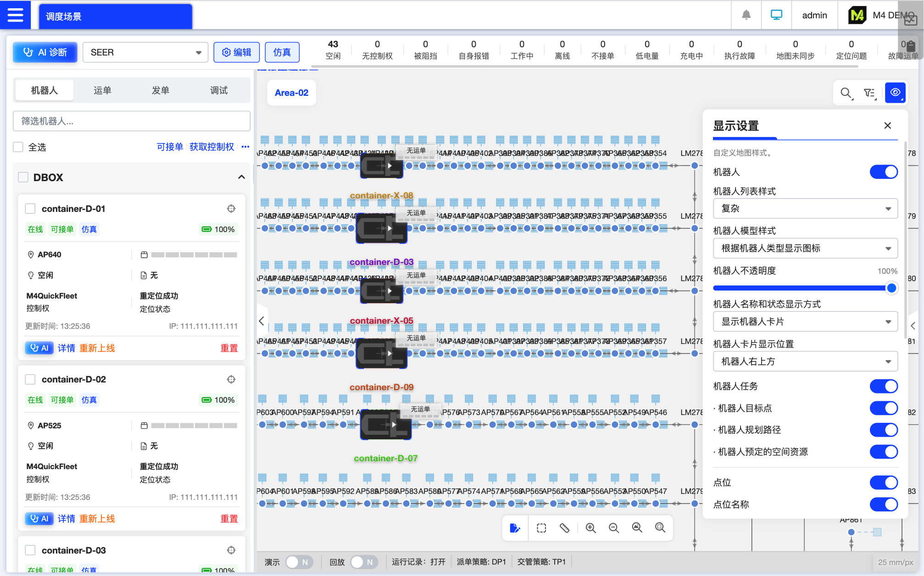924x576 pixels.
Task: Locate container-D-01 with crosshair icon
Action: [x=231, y=209]
